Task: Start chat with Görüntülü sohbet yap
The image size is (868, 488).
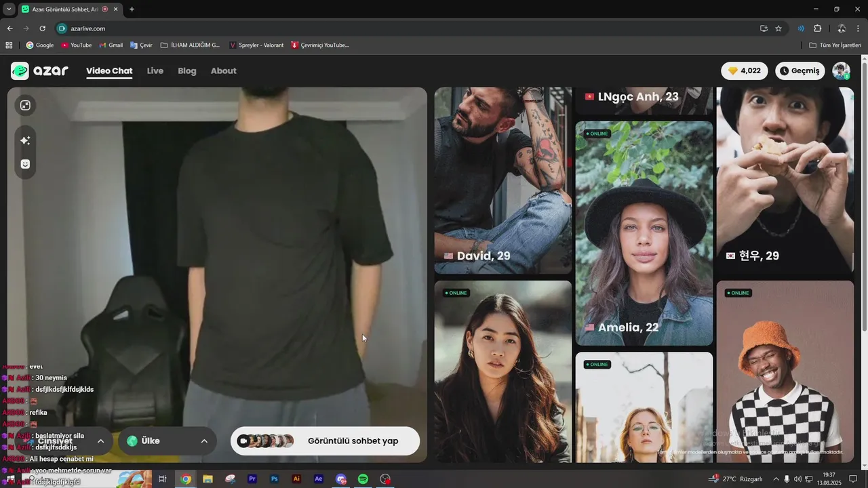Action: pyautogui.click(x=325, y=441)
